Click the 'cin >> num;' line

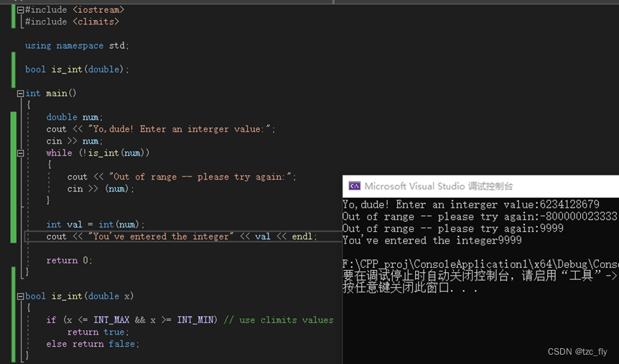click(74, 141)
